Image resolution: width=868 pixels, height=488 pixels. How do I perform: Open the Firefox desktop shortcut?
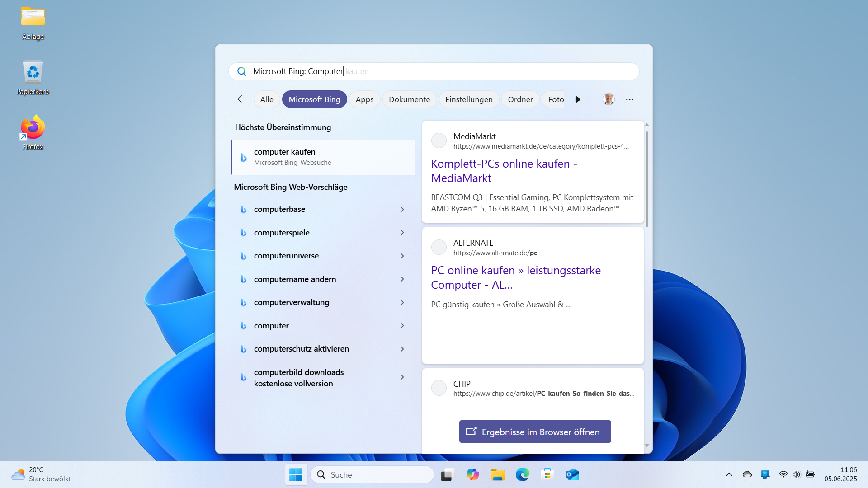tap(33, 132)
